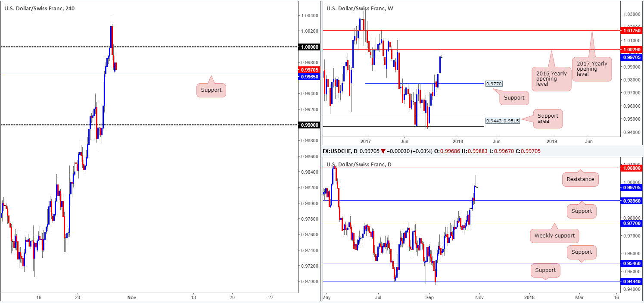644x303 pixels.
Task: Click the red 1.00290 price tag on the weekly axis
Action: pyautogui.click(x=631, y=50)
